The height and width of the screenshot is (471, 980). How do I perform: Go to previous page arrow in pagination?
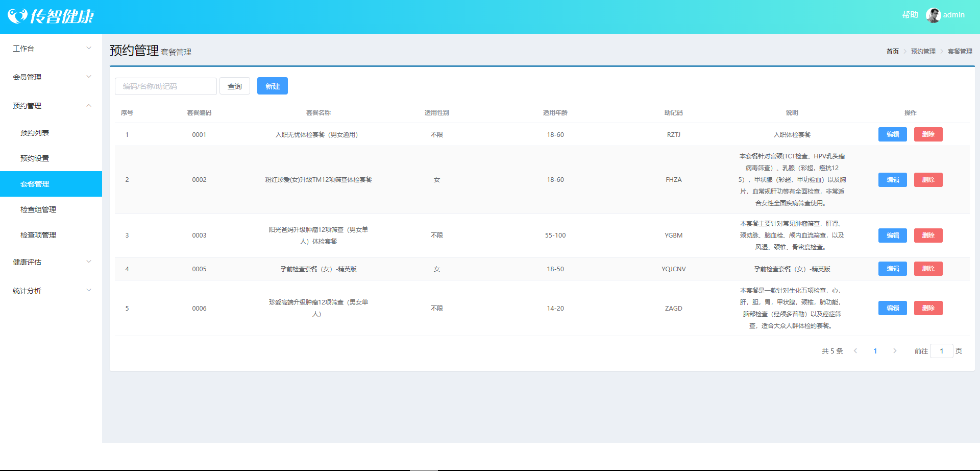click(x=855, y=351)
